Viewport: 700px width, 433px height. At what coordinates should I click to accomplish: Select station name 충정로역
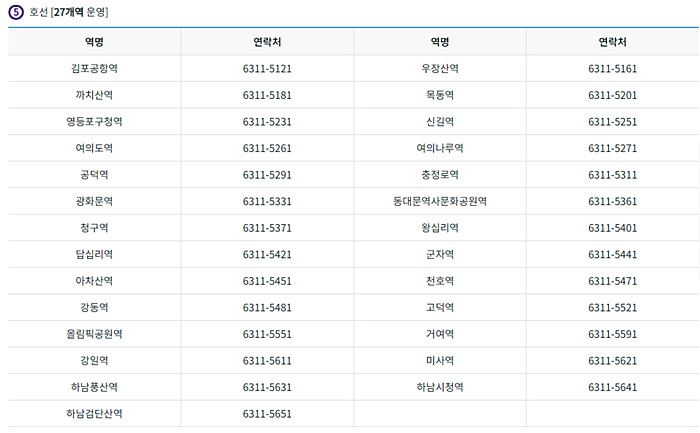coord(440,175)
